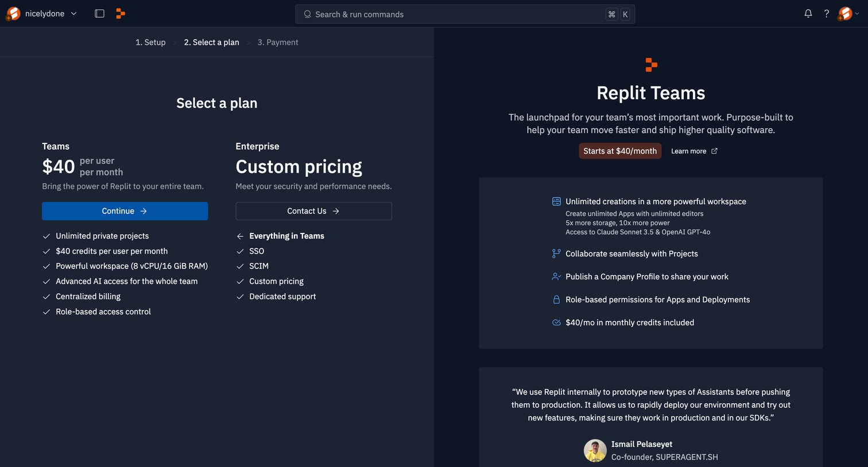Click the large Replit Teams logo
868x467 pixels.
(650, 65)
